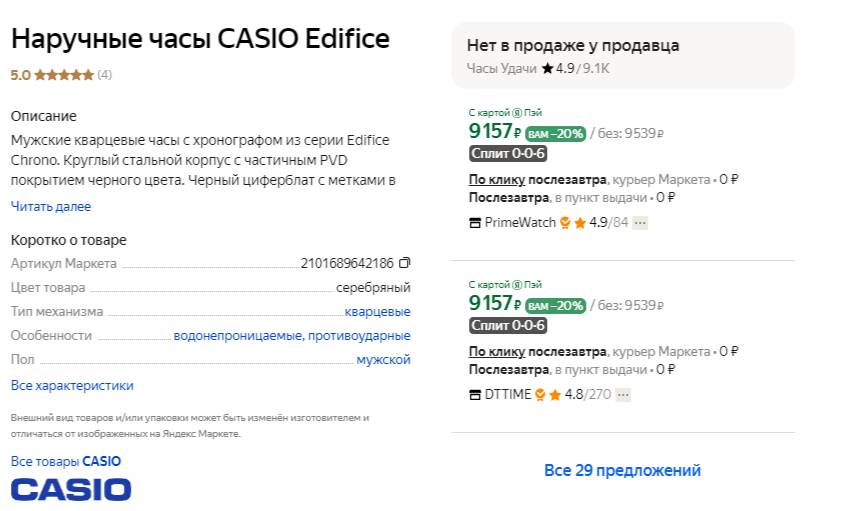Click the PrimeWatch verified seller badge
This screenshot has width=852, height=511.
565,223
